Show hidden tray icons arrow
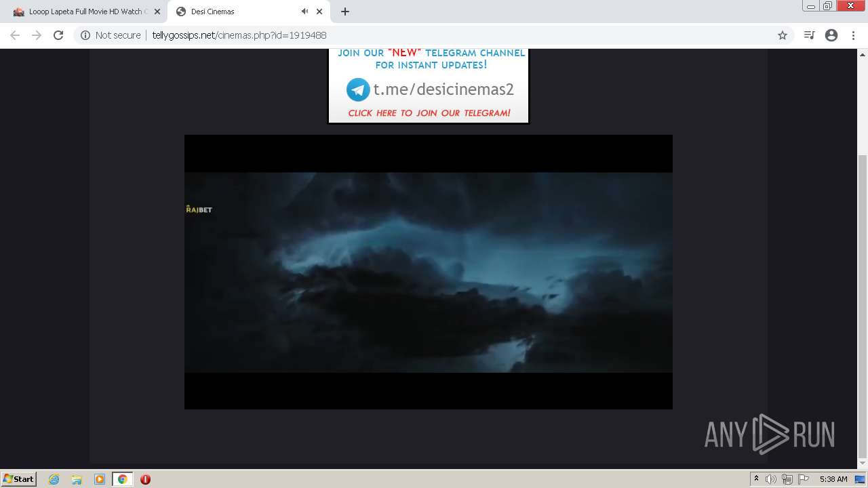Image resolution: width=868 pixels, height=488 pixels. click(x=756, y=479)
